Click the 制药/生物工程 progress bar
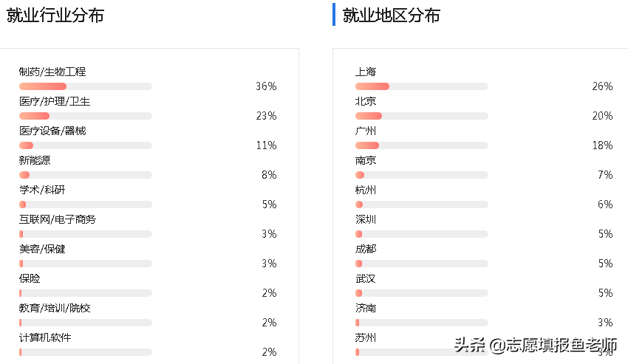 pyautogui.click(x=86, y=86)
